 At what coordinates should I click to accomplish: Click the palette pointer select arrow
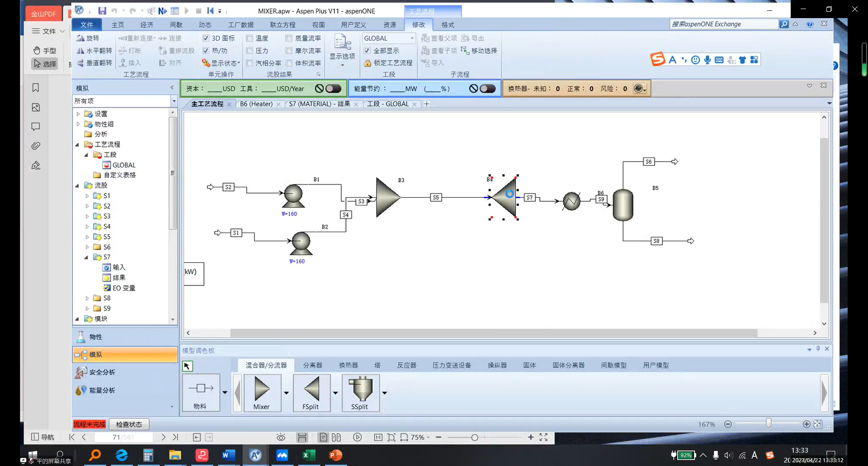(x=187, y=366)
